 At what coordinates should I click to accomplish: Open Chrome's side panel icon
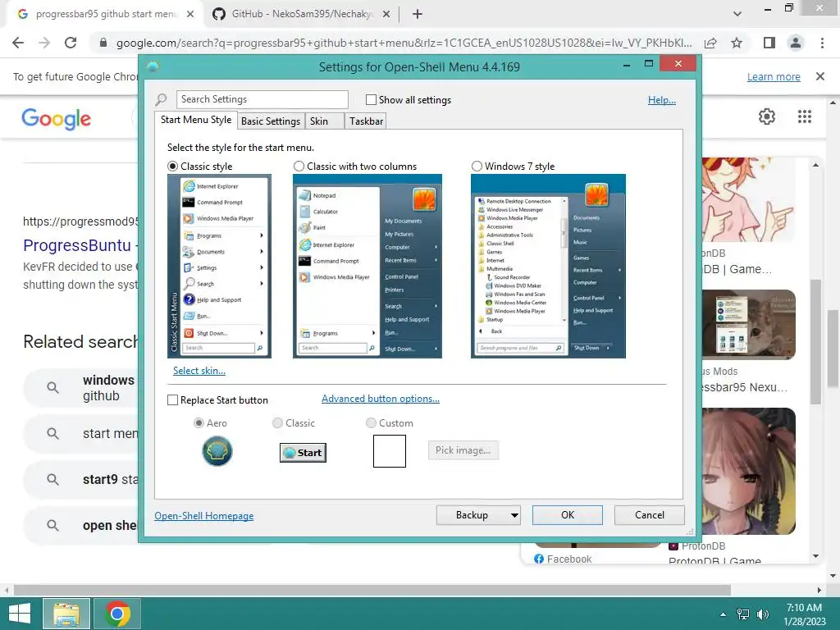click(769, 43)
